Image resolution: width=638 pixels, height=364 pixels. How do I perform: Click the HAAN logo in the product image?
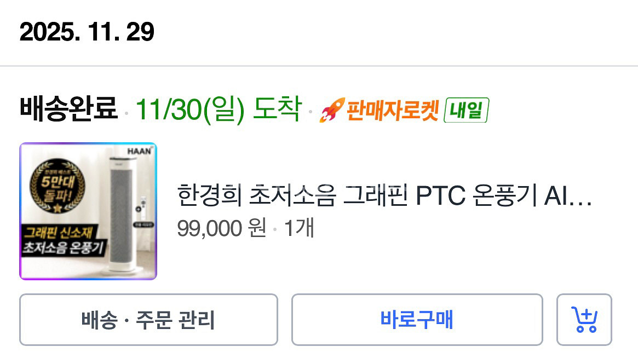(140, 151)
